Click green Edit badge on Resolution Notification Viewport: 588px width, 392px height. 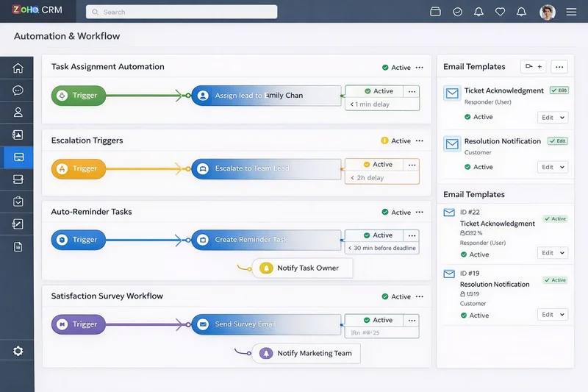(x=558, y=141)
